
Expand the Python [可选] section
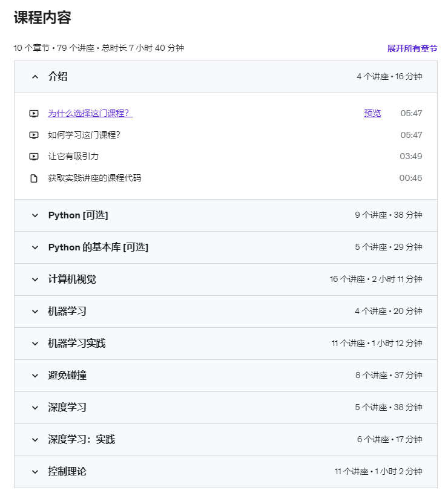click(226, 215)
